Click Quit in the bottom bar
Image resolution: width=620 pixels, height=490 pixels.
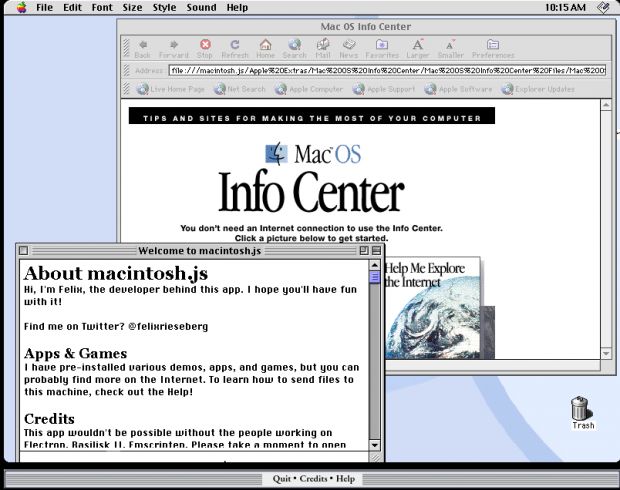(x=282, y=479)
